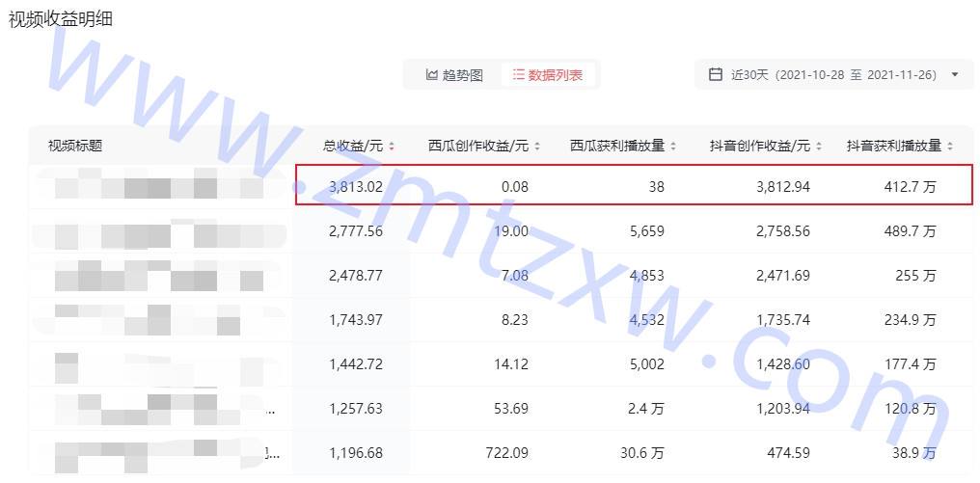Click the list icon beside 数据列表
The image size is (980, 483).
coord(518,75)
